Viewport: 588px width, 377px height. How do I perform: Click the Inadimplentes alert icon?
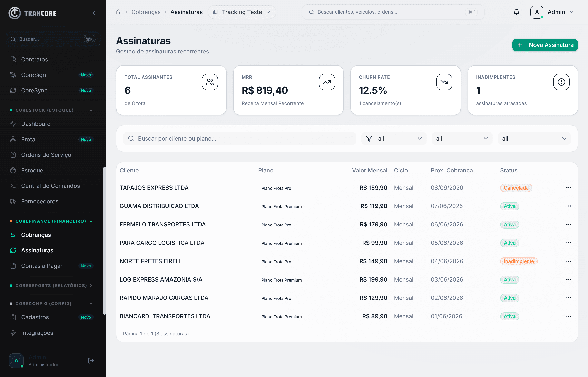click(561, 82)
